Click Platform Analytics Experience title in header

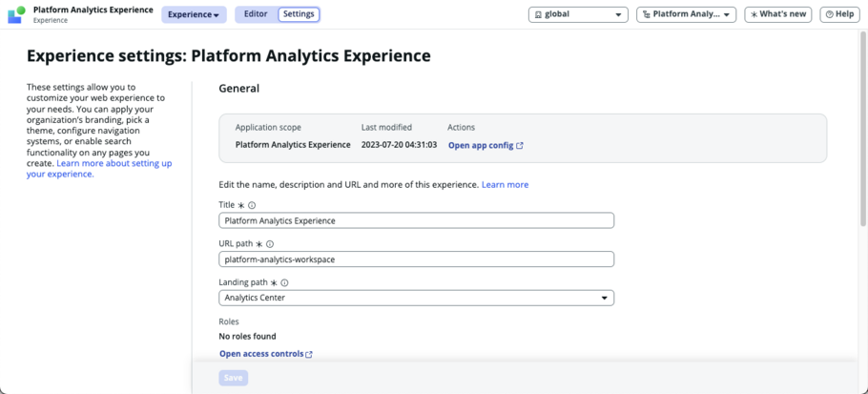click(x=93, y=10)
